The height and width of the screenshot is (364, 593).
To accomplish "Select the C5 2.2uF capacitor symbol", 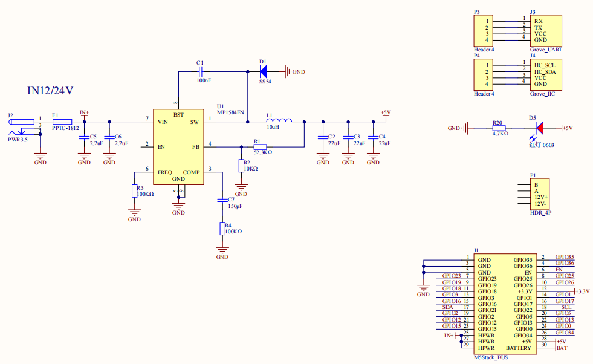I will pyautogui.click(x=84, y=140).
